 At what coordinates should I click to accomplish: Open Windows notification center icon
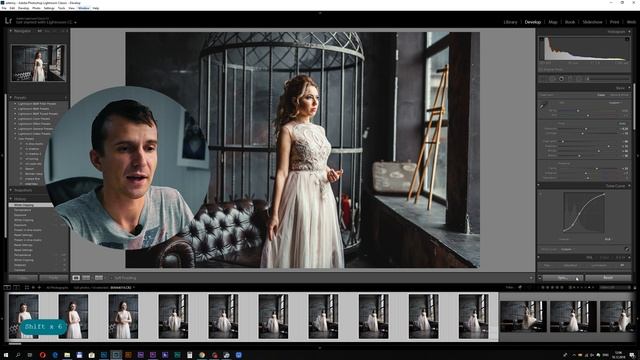coord(632,355)
